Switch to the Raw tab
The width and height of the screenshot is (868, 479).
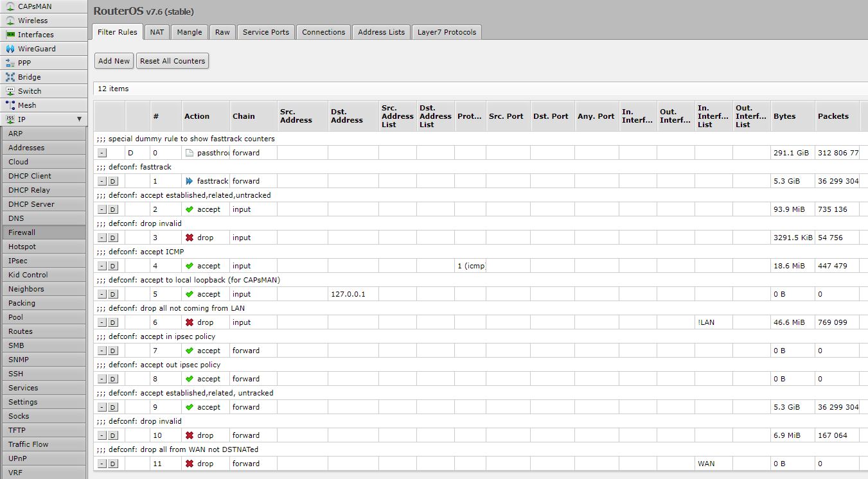[222, 32]
